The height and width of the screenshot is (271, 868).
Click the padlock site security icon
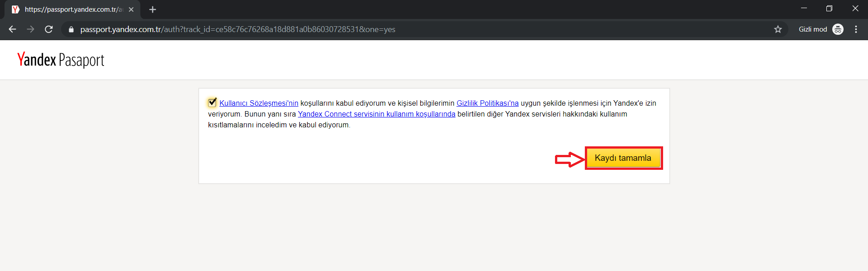click(x=71, y=29)
